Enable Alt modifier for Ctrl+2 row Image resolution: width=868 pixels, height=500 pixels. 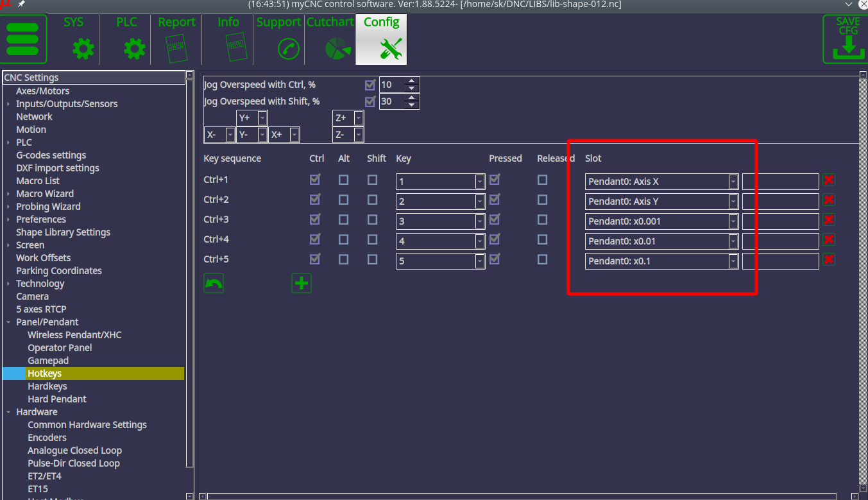point(344,200)
